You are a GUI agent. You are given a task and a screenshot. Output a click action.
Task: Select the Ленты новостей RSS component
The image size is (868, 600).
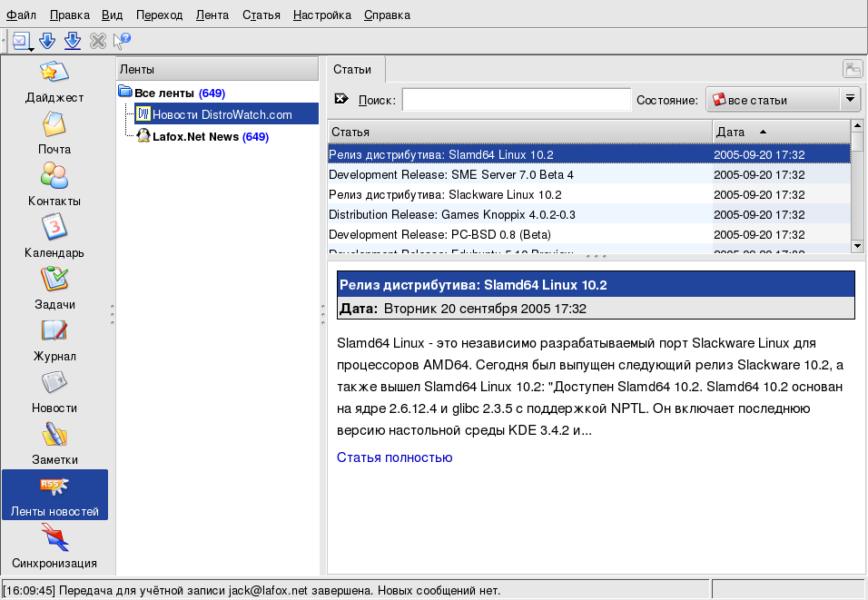[54, 495]
